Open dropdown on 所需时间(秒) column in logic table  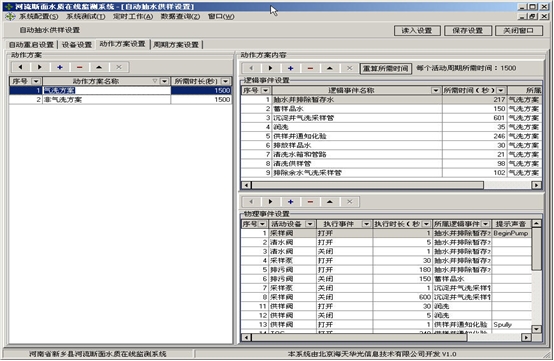tap(501, 90)
